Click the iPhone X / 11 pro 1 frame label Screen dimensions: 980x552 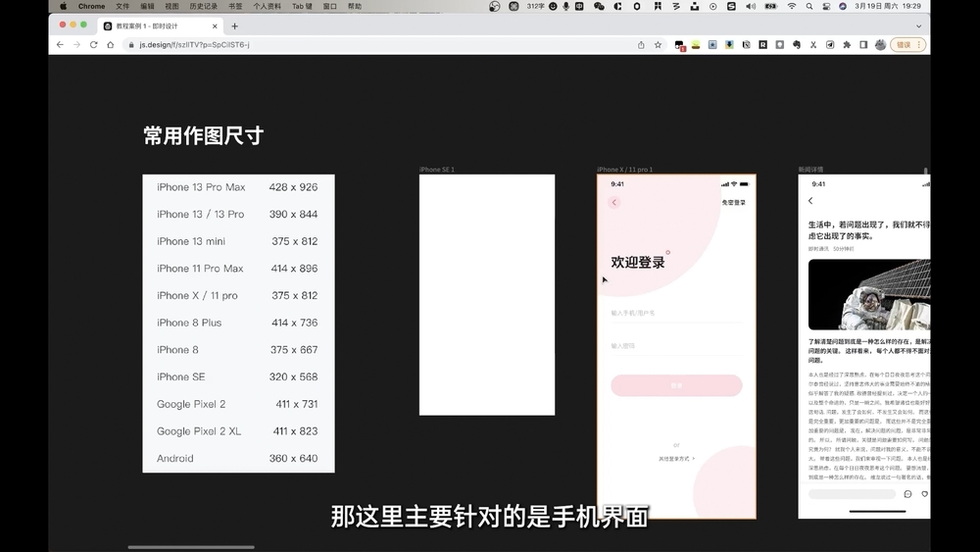click(624, 170)
